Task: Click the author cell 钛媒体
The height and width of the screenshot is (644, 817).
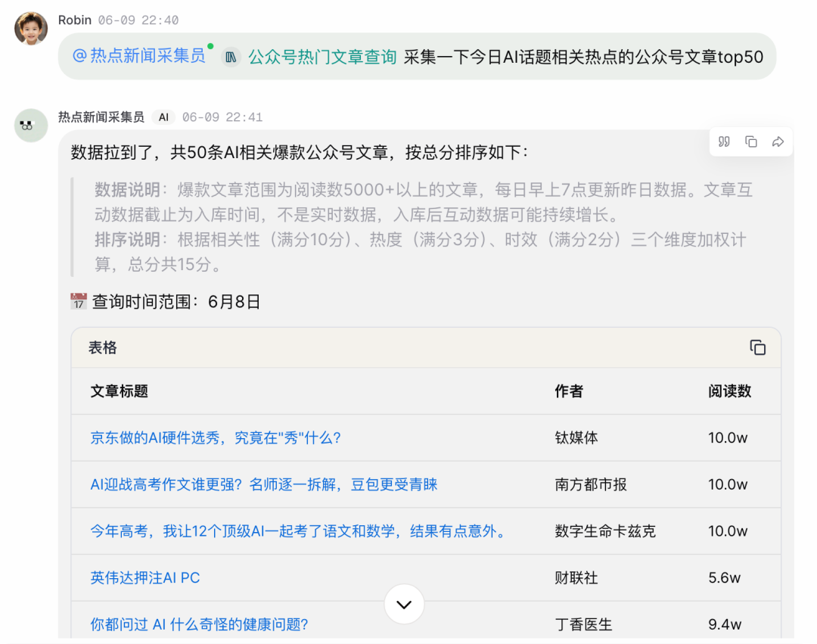Action: 576,437
